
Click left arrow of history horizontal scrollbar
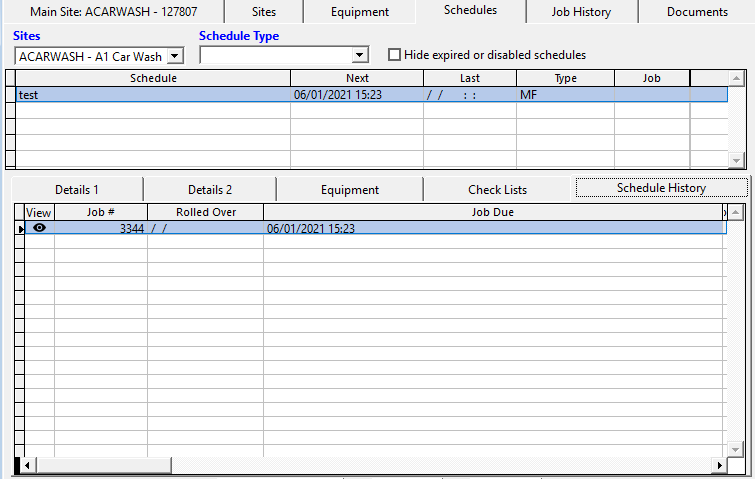click(29, 466)
